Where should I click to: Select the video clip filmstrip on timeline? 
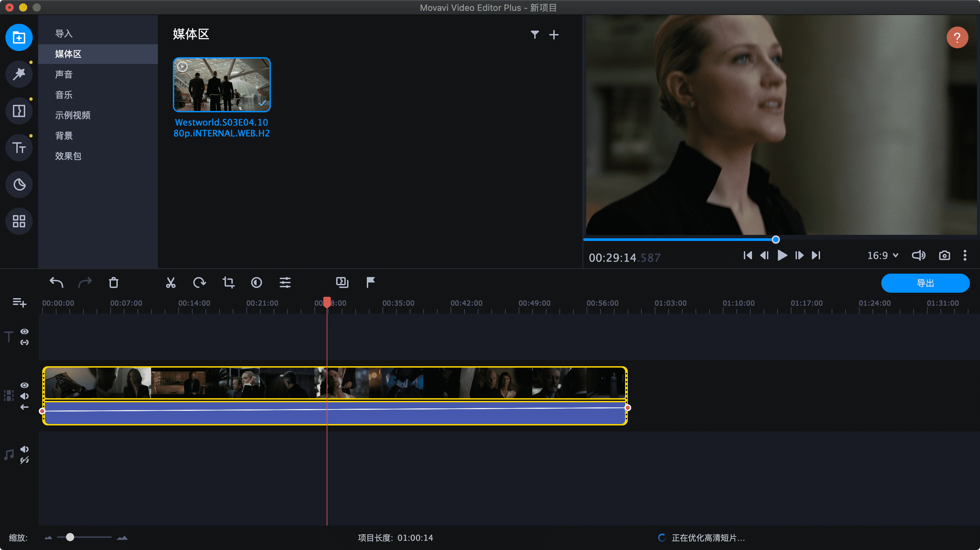pyautogui.click(x=335, y=383)
